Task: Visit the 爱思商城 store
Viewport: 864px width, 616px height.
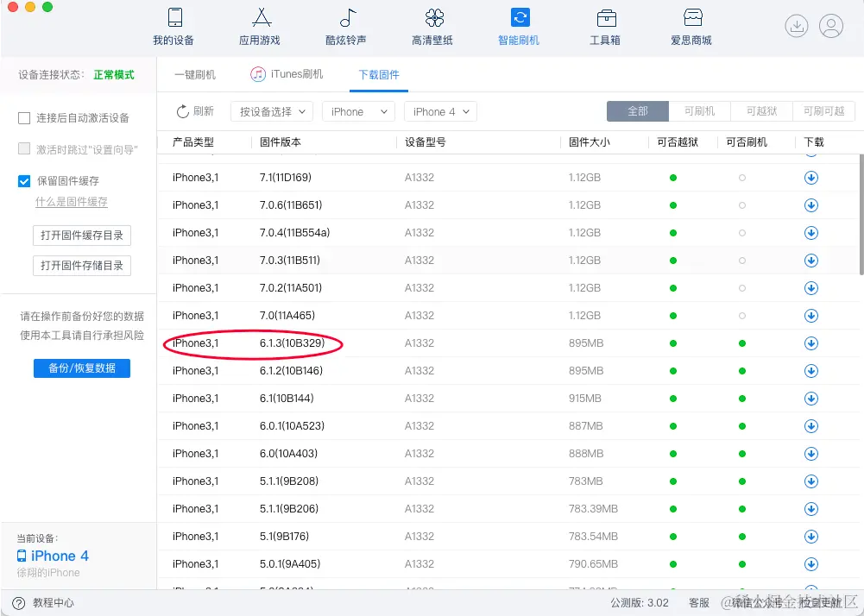Action: 691,27
